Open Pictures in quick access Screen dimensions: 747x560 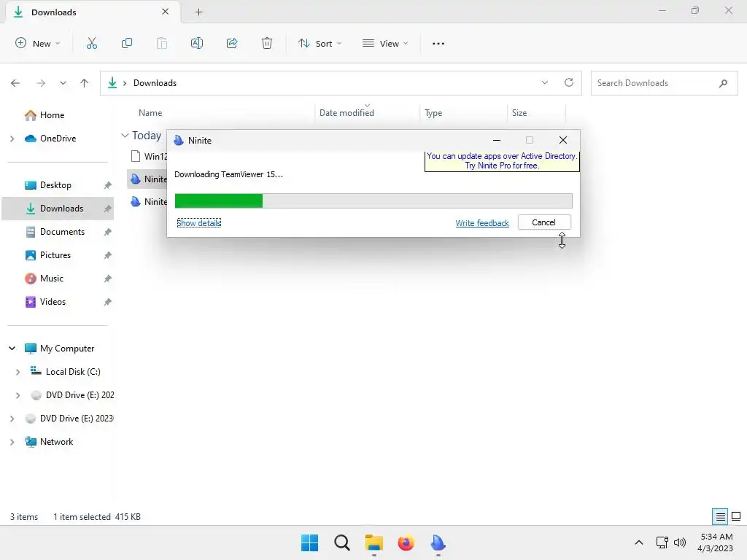pyautogui.click(x=55, y=255)
